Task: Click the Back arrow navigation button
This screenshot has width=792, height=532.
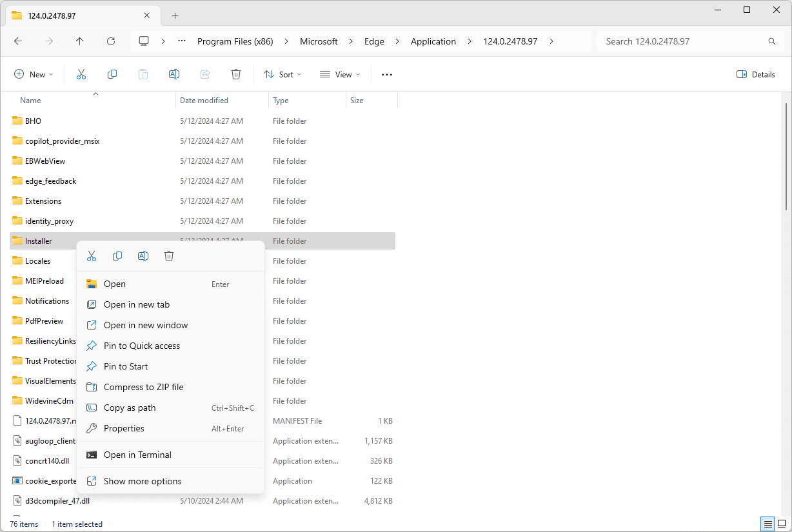Action: (18, 41)
